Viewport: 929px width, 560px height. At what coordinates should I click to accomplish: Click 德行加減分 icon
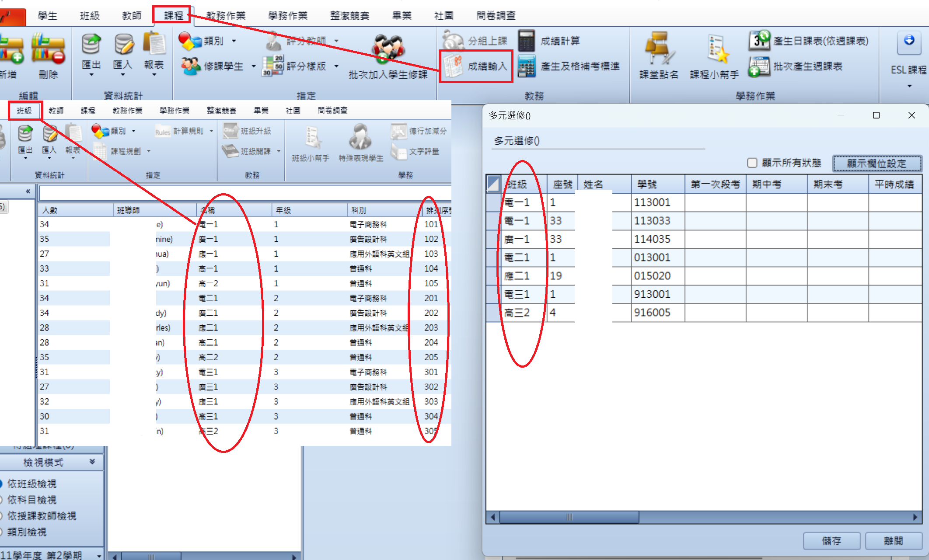point(399,131)
